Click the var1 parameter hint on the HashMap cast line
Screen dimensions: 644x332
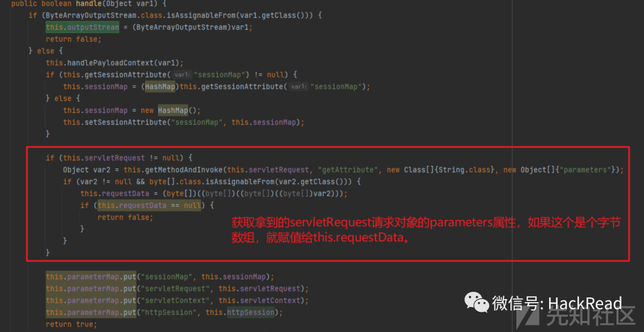(299, 87)
